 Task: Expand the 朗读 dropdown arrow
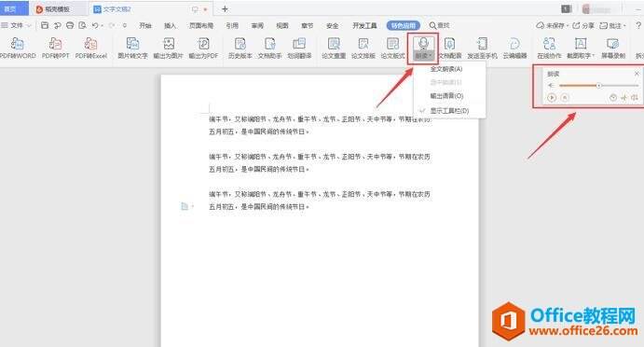[430, 56]
